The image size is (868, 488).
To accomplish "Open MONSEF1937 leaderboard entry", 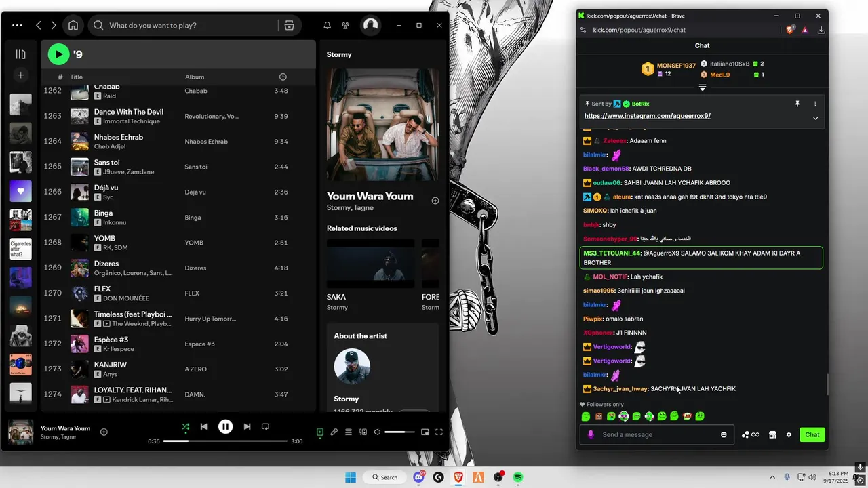I will [x=669, y=69].
